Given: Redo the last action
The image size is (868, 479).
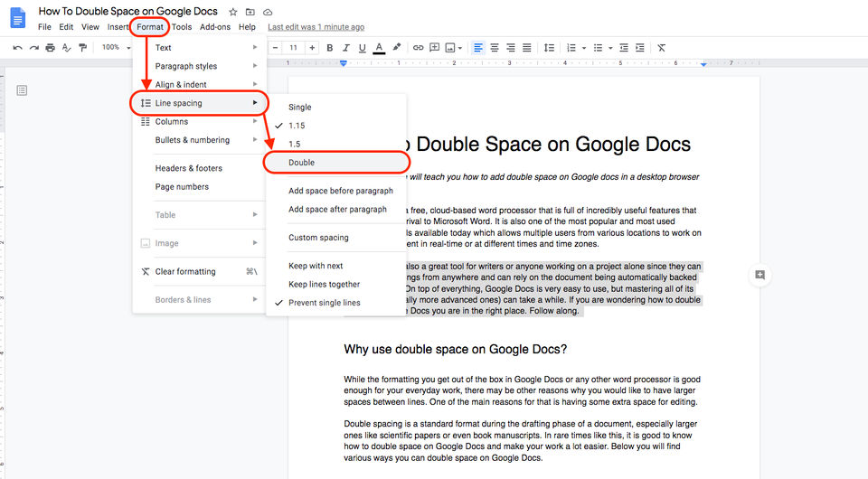Looking at the screenshot, I should (x=33, y=48).
